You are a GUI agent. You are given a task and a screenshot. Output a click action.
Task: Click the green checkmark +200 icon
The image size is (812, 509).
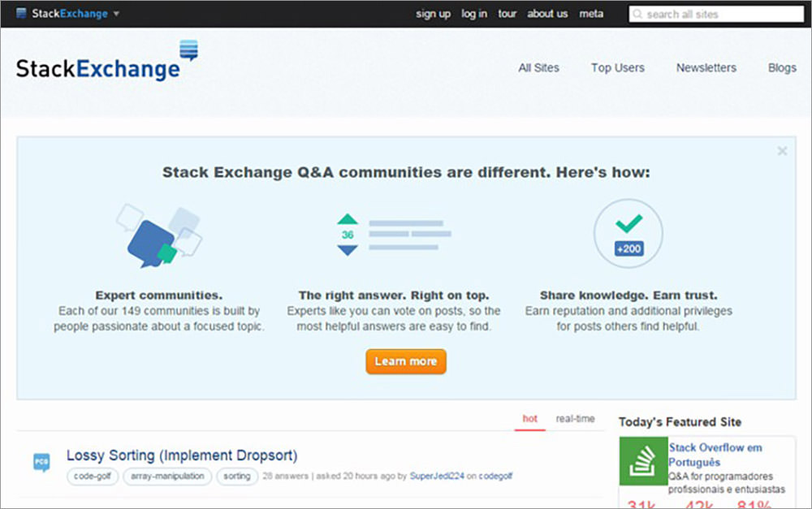[628, 234]
